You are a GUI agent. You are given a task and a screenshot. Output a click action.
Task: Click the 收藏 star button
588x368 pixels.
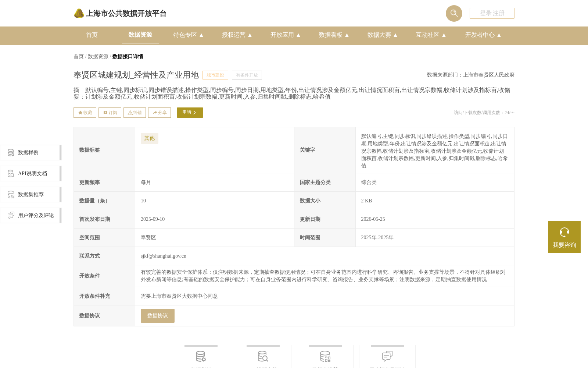[85, 113]
